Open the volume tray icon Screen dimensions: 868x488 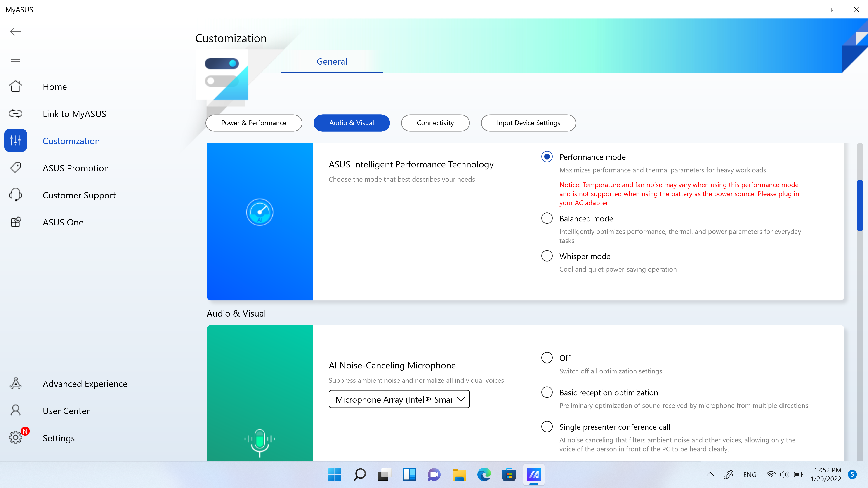click(784, 474)
